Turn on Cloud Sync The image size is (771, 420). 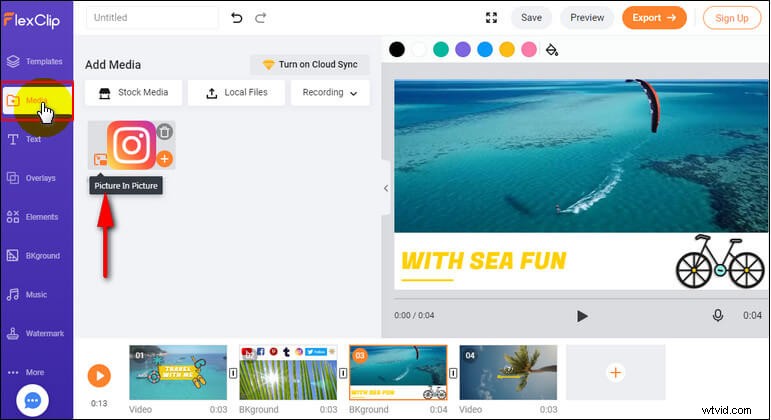(x=310, y=64)
